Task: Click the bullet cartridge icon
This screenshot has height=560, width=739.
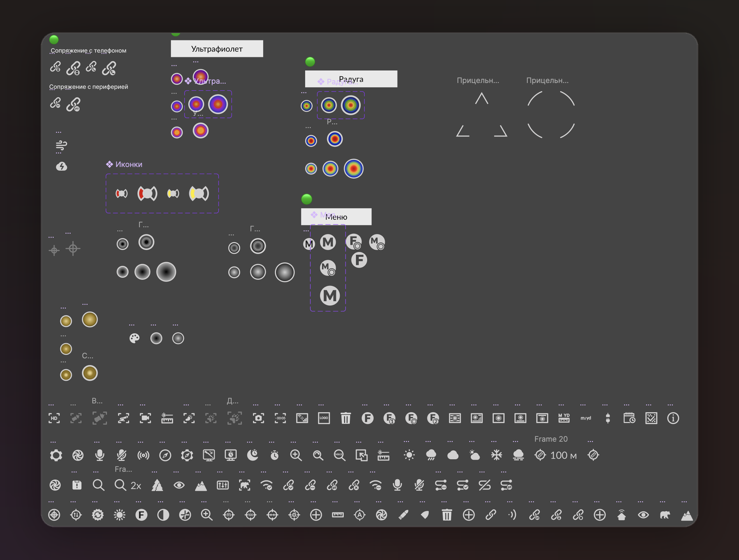Action: pyautogui.click(x=404, y=515)
